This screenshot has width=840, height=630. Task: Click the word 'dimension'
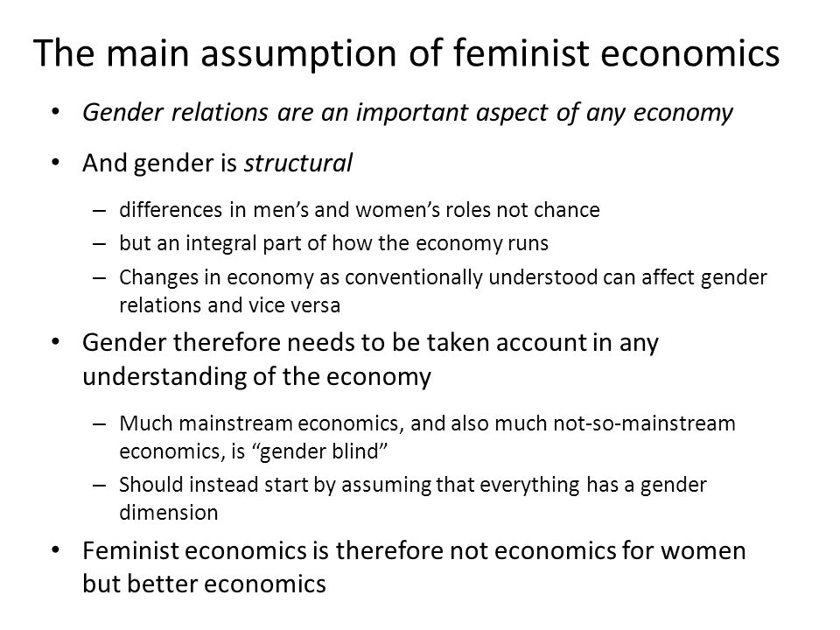169,513
